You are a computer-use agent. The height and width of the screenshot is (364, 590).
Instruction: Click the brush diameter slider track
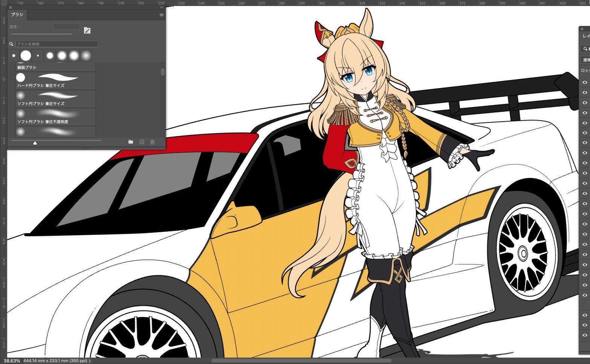(41, 34)
